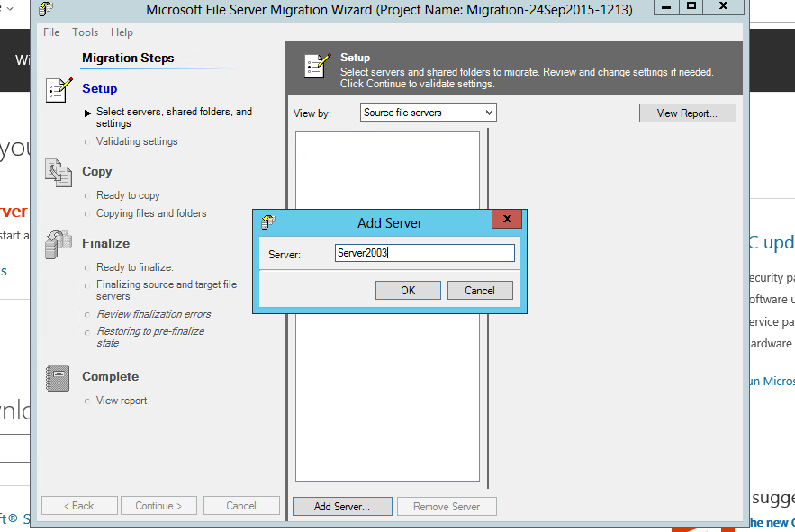Screen dimensions: 795x532
Task: Open the File menu
Action: [51, 32]
